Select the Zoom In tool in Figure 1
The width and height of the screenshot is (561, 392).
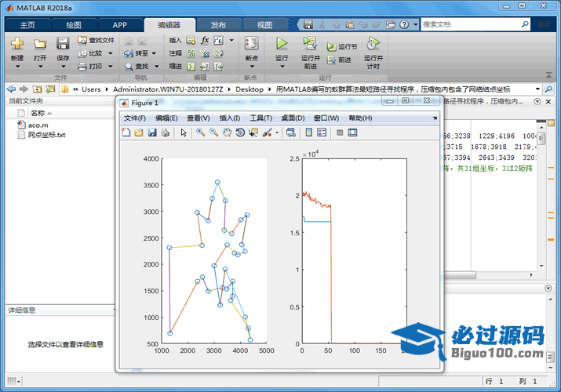(x=201, y=132)
